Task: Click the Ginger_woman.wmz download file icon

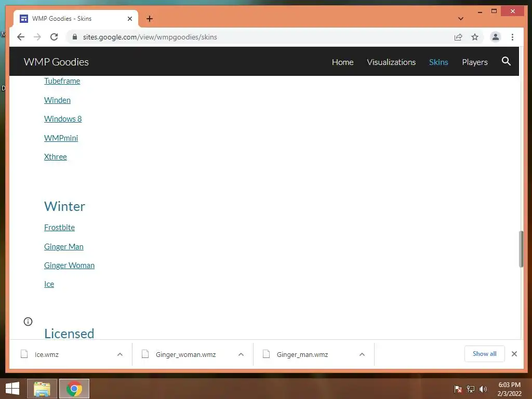Action: pyautogui.click(x=145, y=354)
